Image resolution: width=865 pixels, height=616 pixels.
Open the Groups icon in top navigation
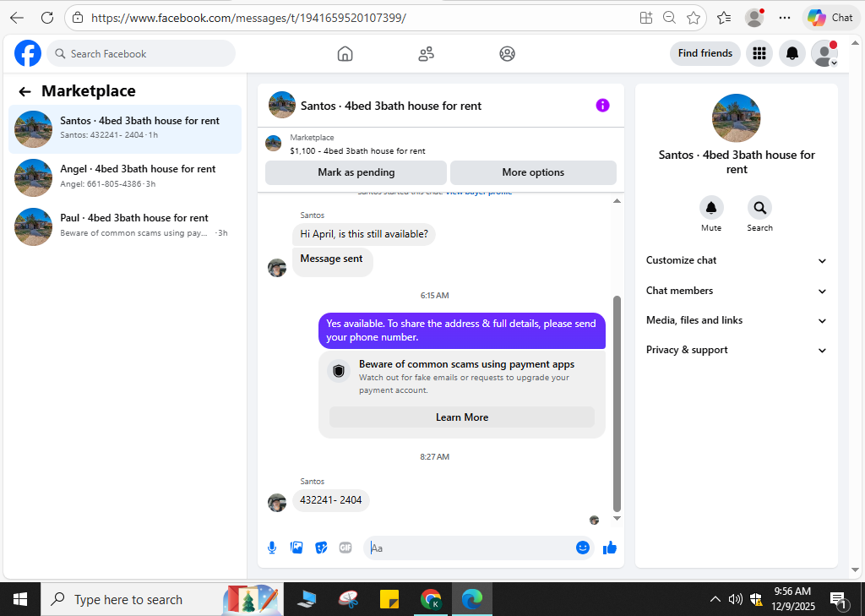507,53
